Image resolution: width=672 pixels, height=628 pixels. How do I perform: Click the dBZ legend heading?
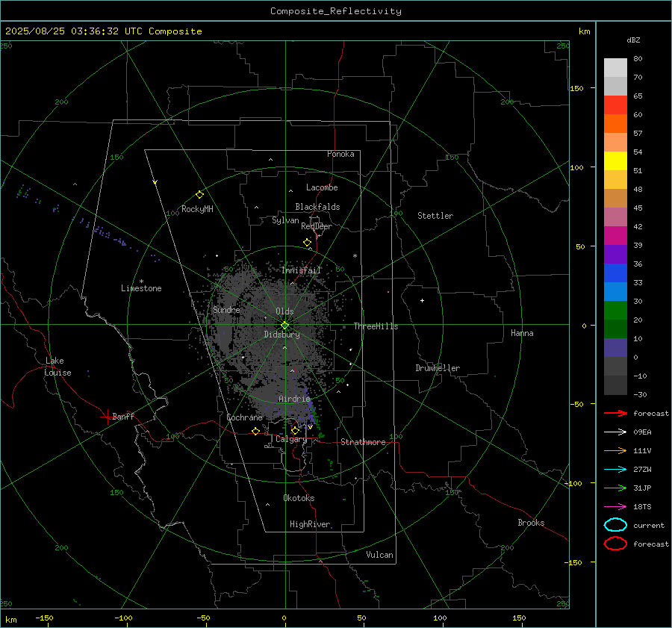click(x=633, y=40)
